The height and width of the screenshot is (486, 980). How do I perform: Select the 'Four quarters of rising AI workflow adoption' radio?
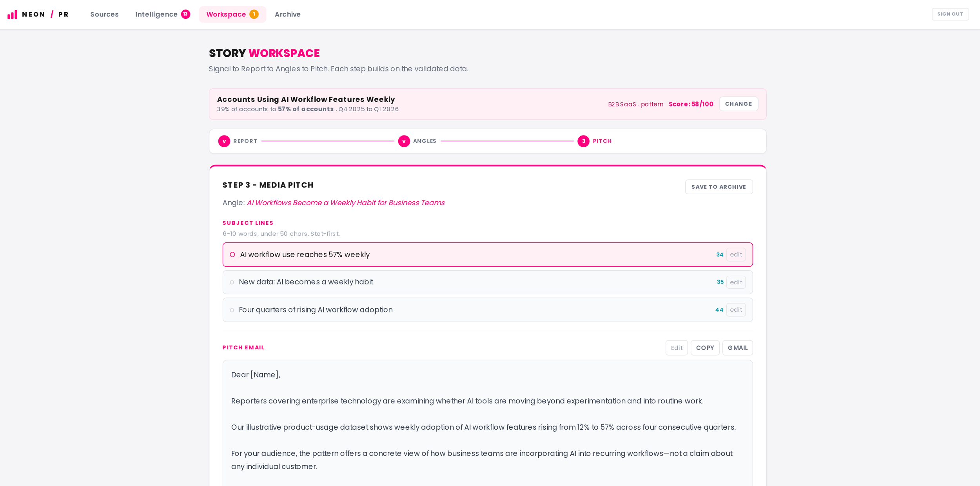point(232,310)
